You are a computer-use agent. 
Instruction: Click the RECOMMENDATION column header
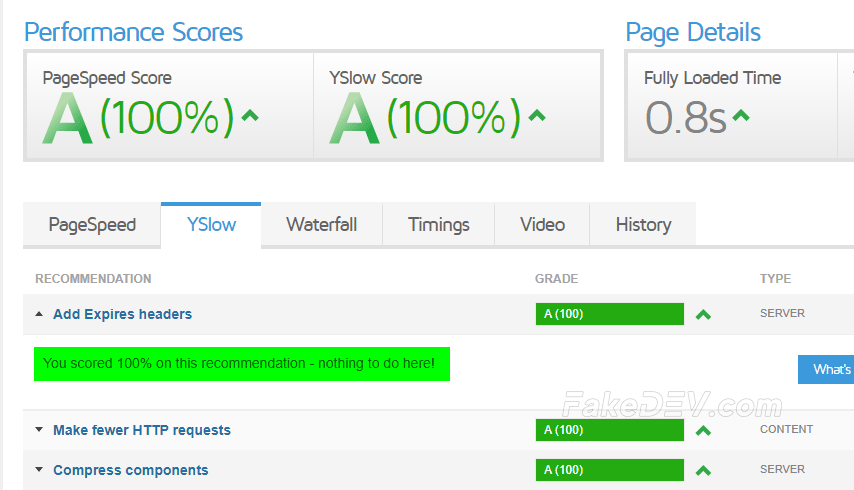93,279
